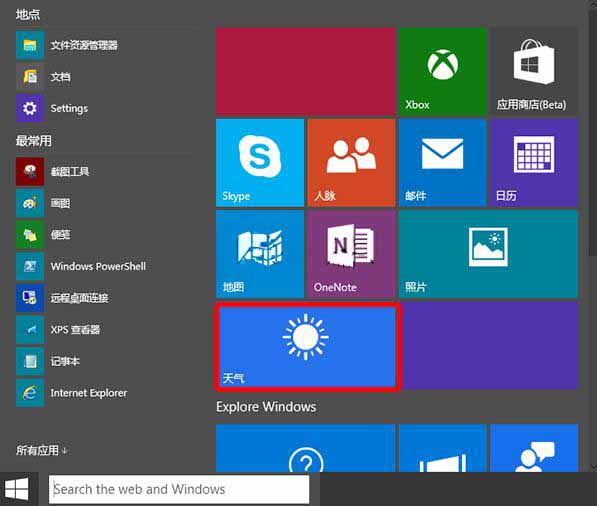This screenshot has width=597, height=506.
Task: Open the 应用商店(Beta) store tile
Action: point(534,72)
